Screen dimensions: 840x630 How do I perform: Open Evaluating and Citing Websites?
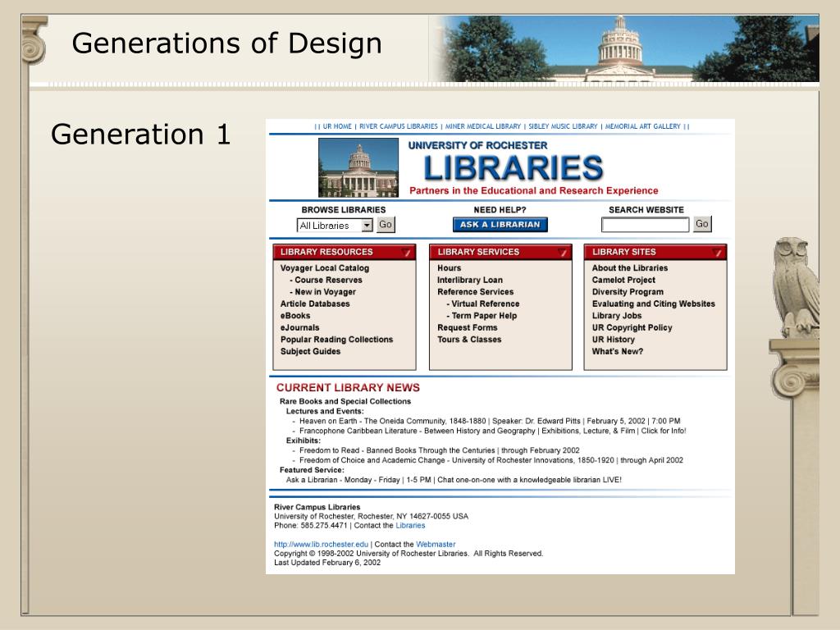pyautogui.click(x=654, y=304)
